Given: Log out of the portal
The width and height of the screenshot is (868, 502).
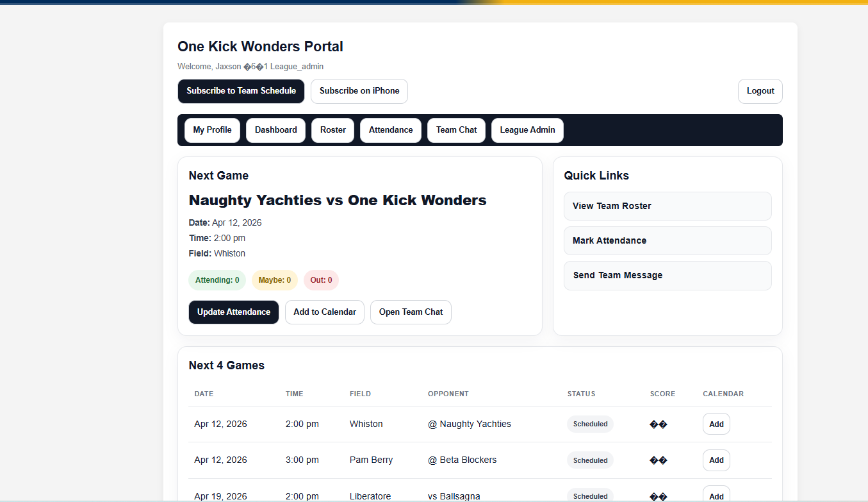Looking at the screenshot, I should tap(760, 91).
